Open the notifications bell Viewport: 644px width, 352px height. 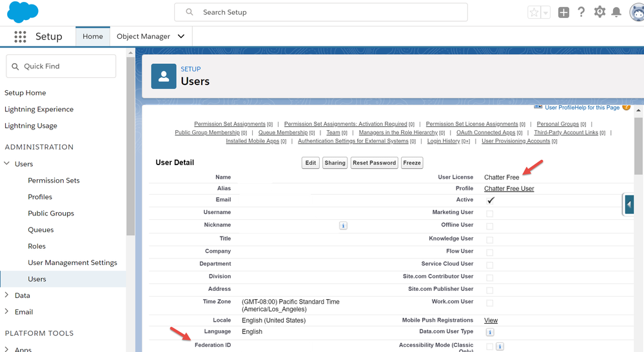pos(616,12)
